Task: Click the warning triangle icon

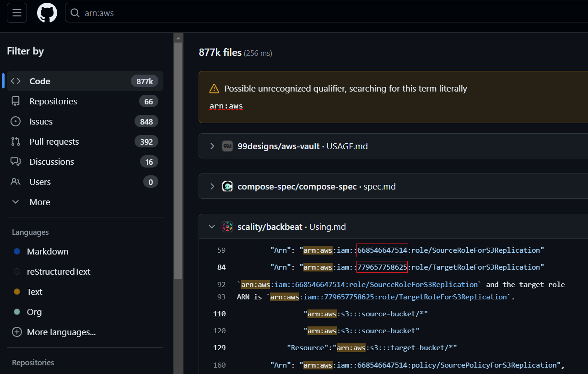Action: coord(214,89)
